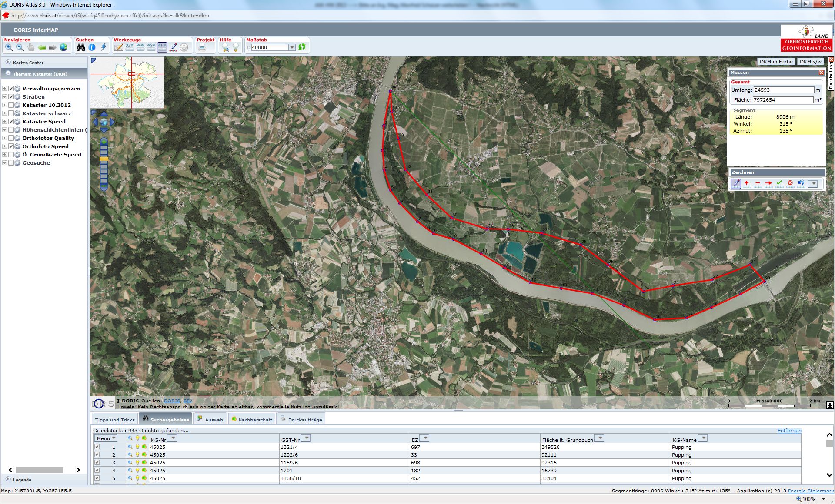Click the map zoom level slider
This screenshot has height=504, width=835.
(x=104, y=159)
